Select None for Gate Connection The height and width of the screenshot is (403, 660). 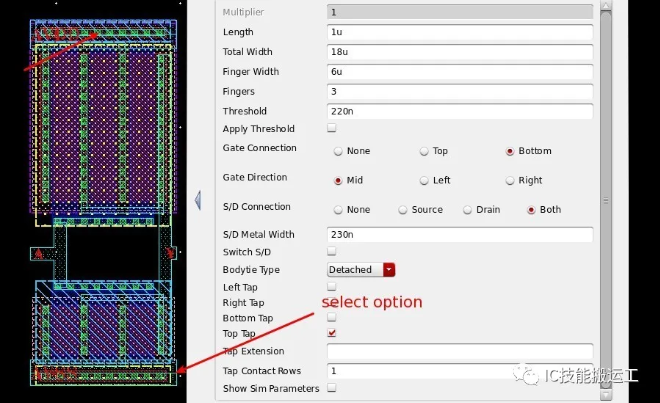[x=338, y=151]
